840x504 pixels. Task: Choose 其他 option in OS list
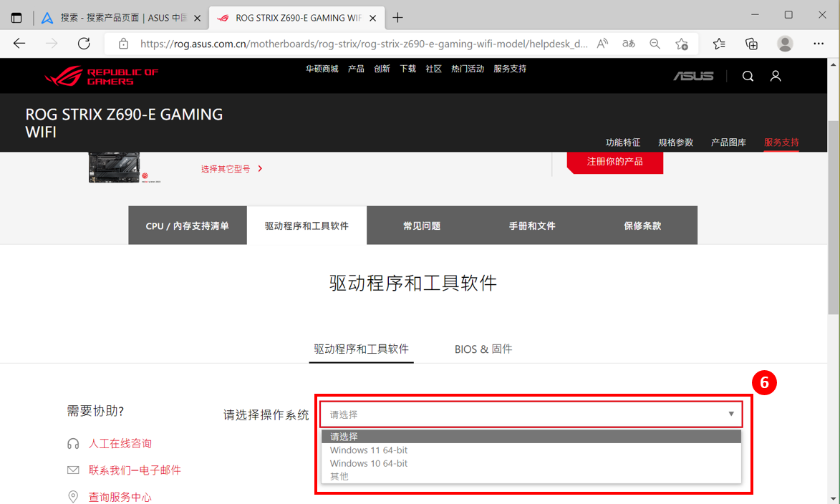click(x=531, y=476)
